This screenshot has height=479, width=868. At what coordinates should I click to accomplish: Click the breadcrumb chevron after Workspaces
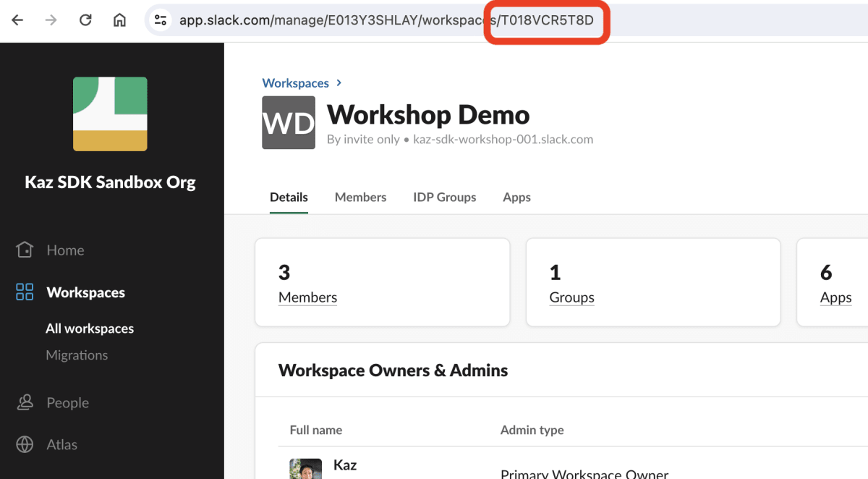click(339, 83)
